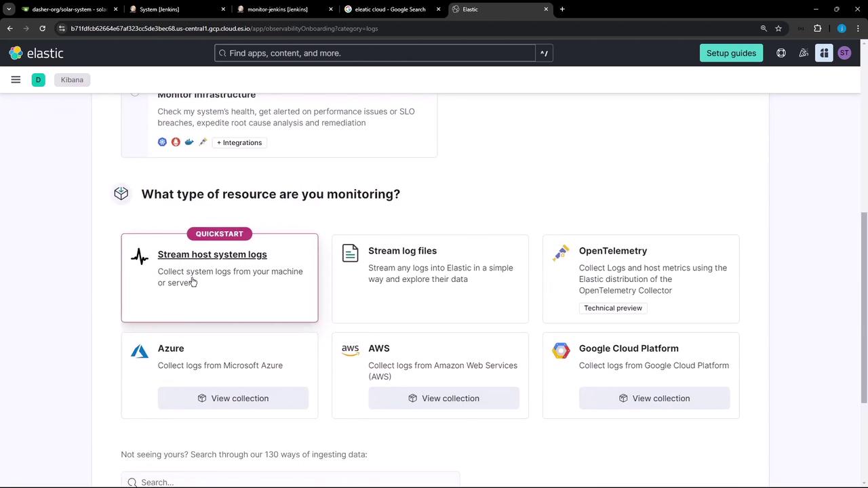The height and width of the screenshot is (488, 868).
Task: Open the OpenTelemetry card title
Action: pyautogui.click(x=613, y=251)
